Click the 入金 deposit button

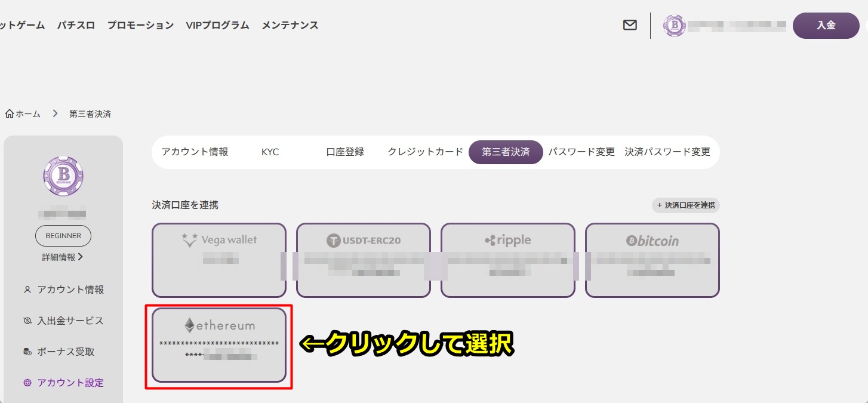[826, 26]
